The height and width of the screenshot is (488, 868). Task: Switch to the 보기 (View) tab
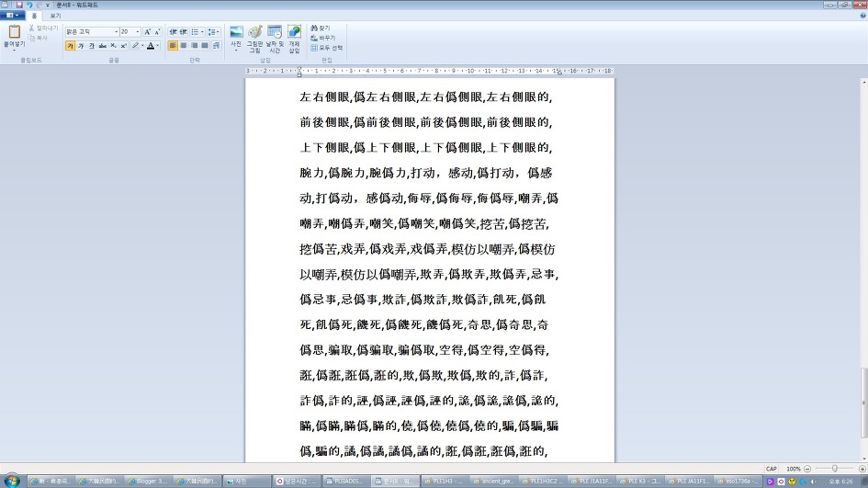tap(55, 16)
